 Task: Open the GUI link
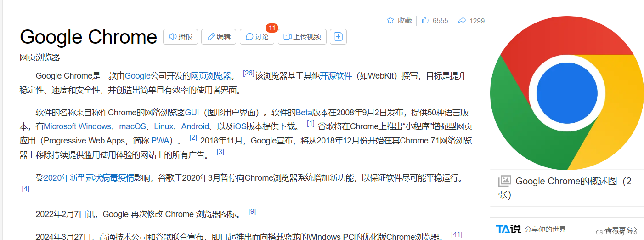(x=192, y=113)
